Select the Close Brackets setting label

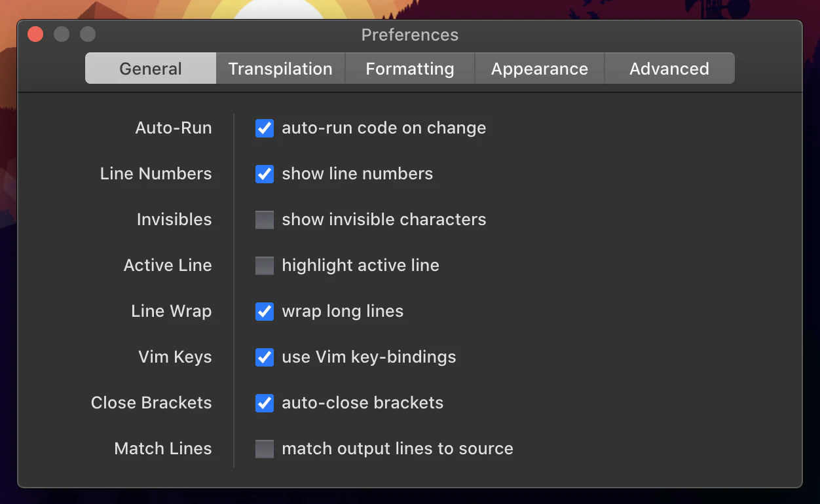coord(151,403)
